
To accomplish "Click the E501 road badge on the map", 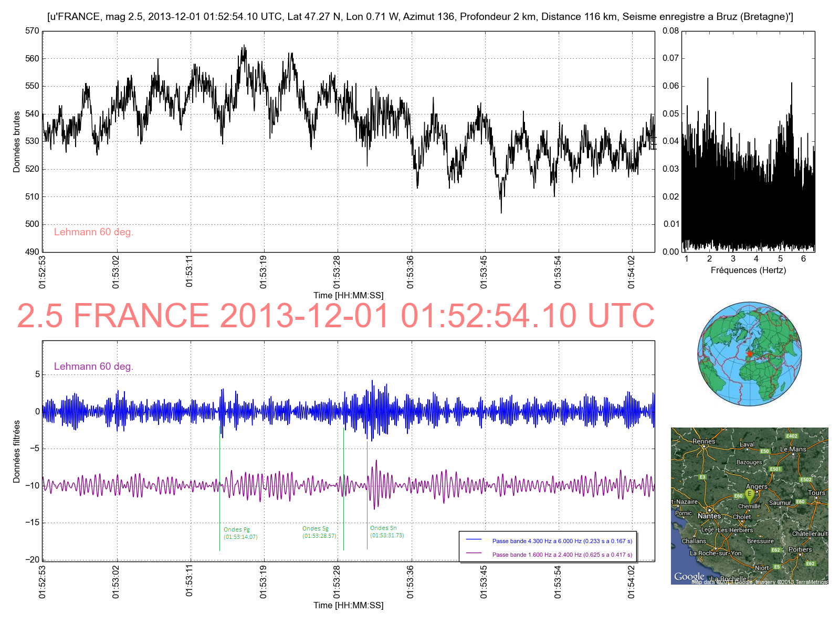I will (x=775, y=469).
